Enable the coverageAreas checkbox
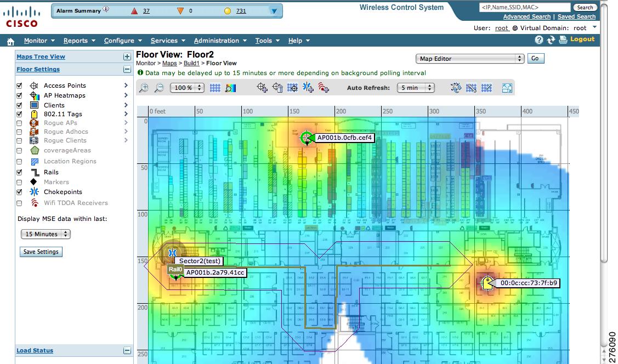Screen dimensions: 618x364 pyautogui.click(x=19, y=151)
